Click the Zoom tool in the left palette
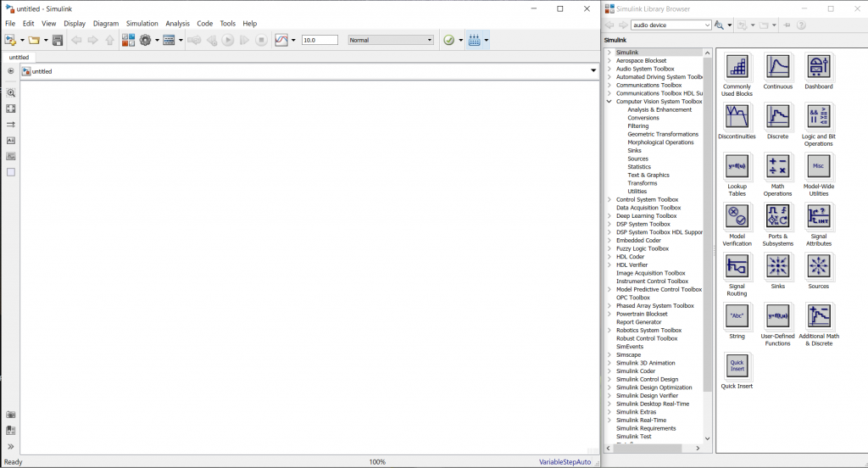The image size is (868, 468). [x=10, y=93]
